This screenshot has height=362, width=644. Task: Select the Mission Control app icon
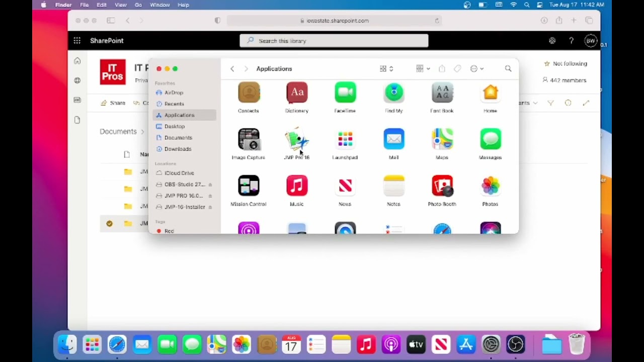249,187
